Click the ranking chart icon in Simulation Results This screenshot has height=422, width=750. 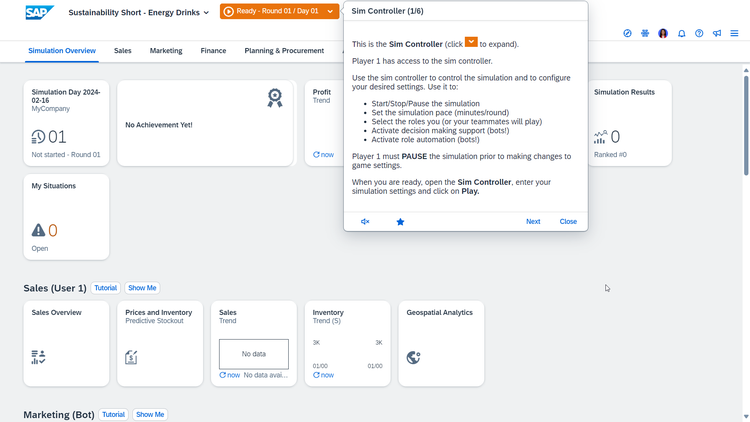tap(601, 137)
